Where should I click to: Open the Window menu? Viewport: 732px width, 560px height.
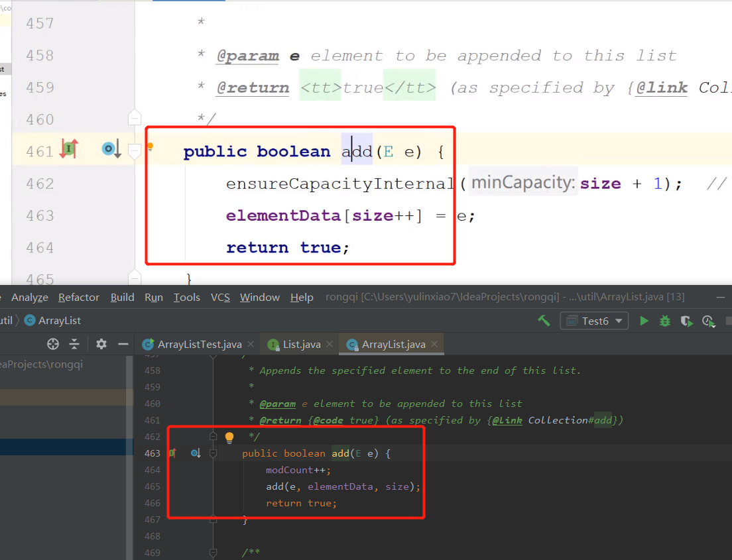[x=260, y=298]
